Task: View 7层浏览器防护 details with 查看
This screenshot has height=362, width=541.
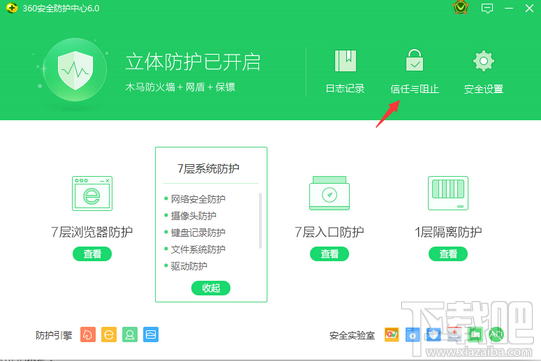Action: click(92, 254)
